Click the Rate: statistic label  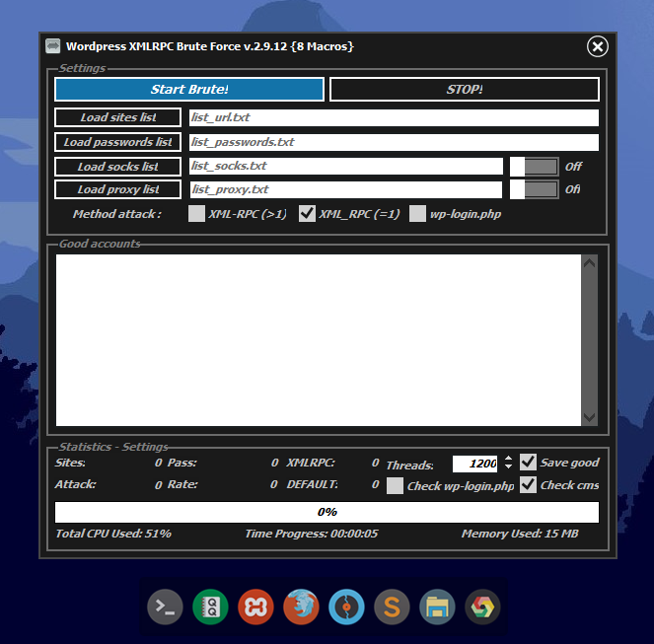pos(182,484)
